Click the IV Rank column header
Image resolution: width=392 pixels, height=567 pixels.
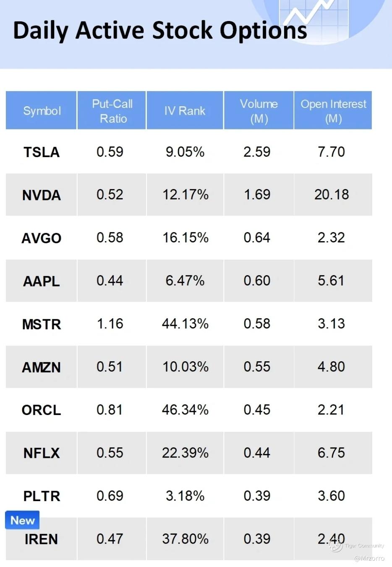coord(185,111)
